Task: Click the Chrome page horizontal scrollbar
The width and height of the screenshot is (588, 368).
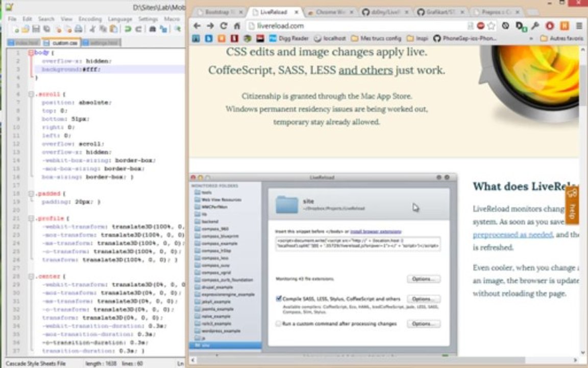Action: (385, 360)
